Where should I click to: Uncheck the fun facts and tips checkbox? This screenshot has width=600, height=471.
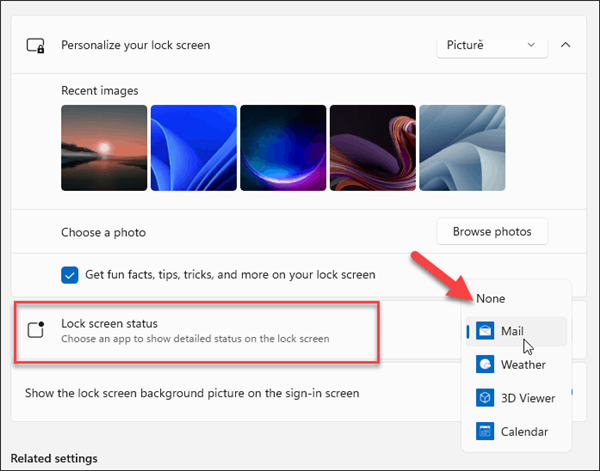click(x=70, y=274)
